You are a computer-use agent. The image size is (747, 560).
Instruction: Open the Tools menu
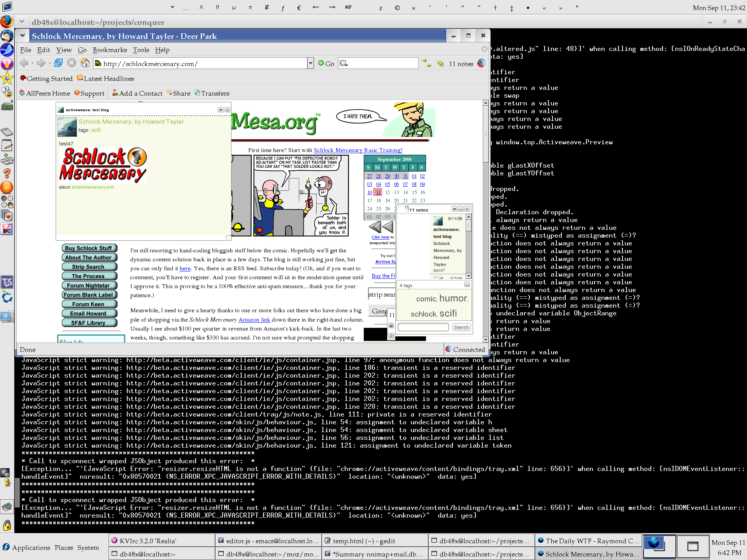pyautogui.click(x=141, y=50)
